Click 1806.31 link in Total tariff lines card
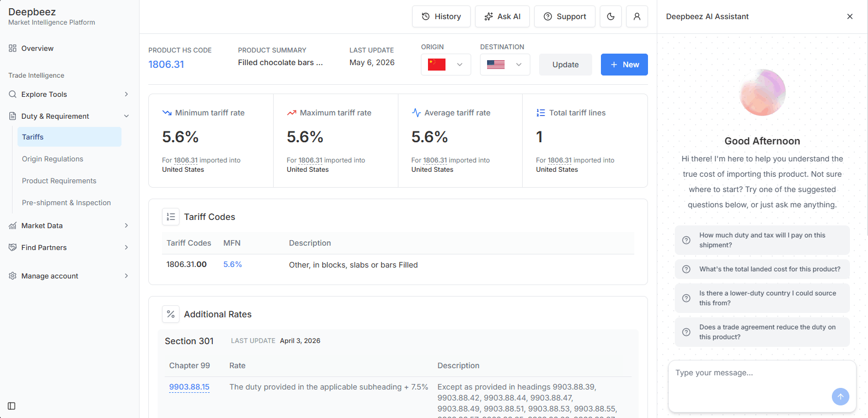The width and height of the screenshot is (868, 418). pos(560,160)
